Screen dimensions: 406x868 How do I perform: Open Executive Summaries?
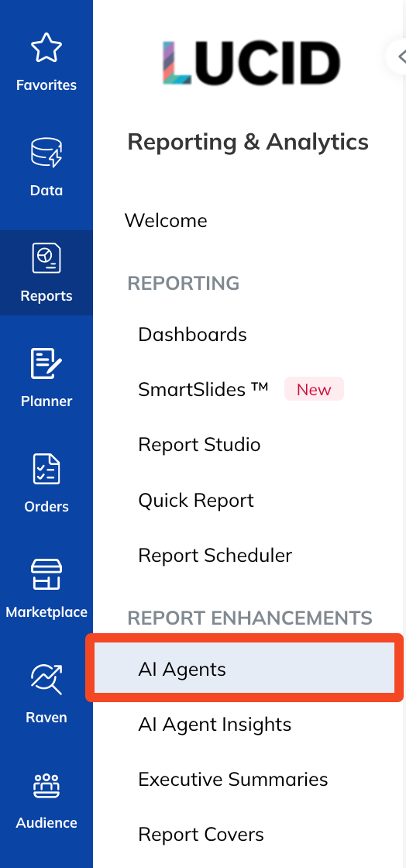pyautogui.click(x=233, y=780)
